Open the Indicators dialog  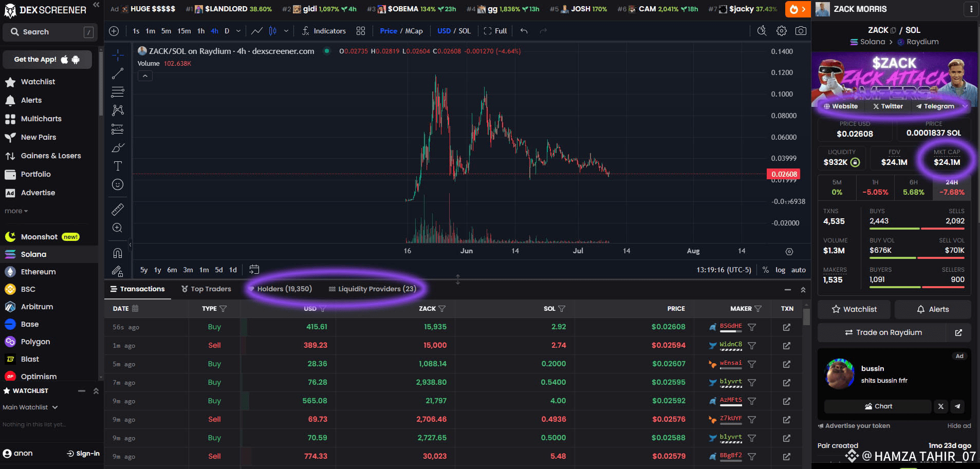tap(324, 31)
